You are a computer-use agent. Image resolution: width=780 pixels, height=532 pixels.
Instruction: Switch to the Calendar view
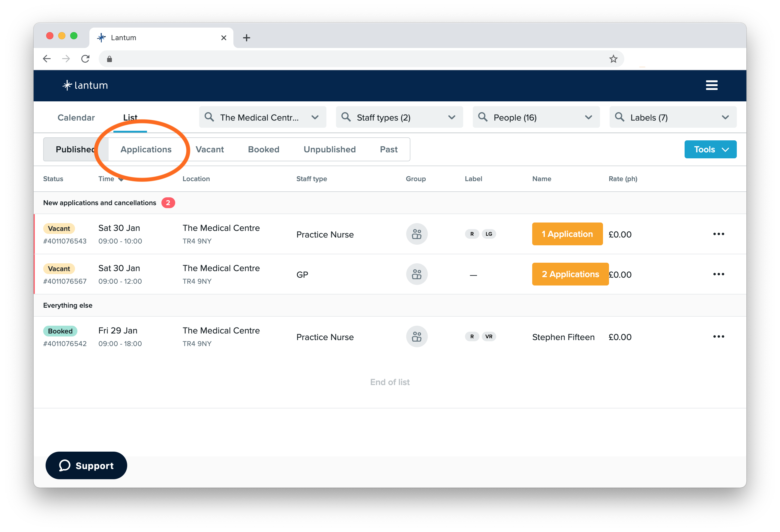(x=76, y=117)
